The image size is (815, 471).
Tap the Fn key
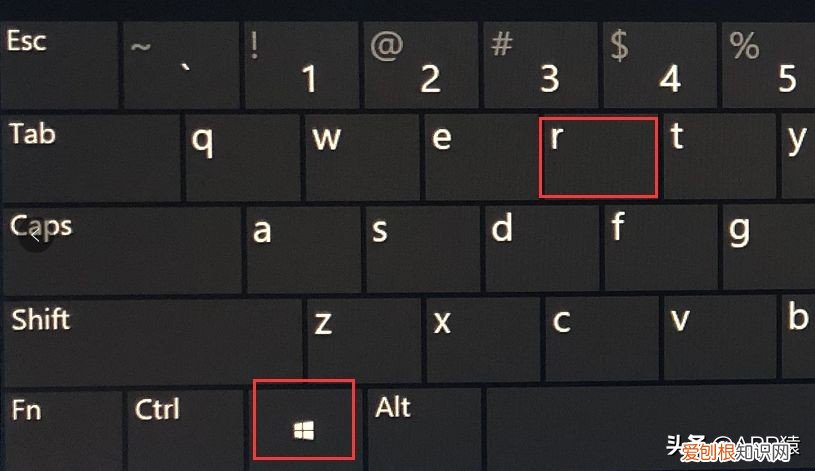coord(62,430)
